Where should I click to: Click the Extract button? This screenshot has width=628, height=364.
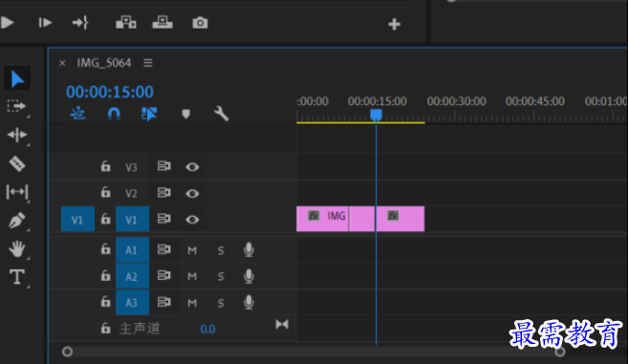pos(162,22)
